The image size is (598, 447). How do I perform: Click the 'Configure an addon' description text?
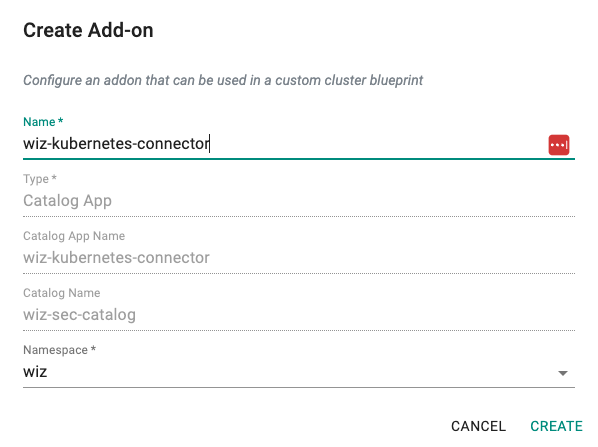point(223,80)
